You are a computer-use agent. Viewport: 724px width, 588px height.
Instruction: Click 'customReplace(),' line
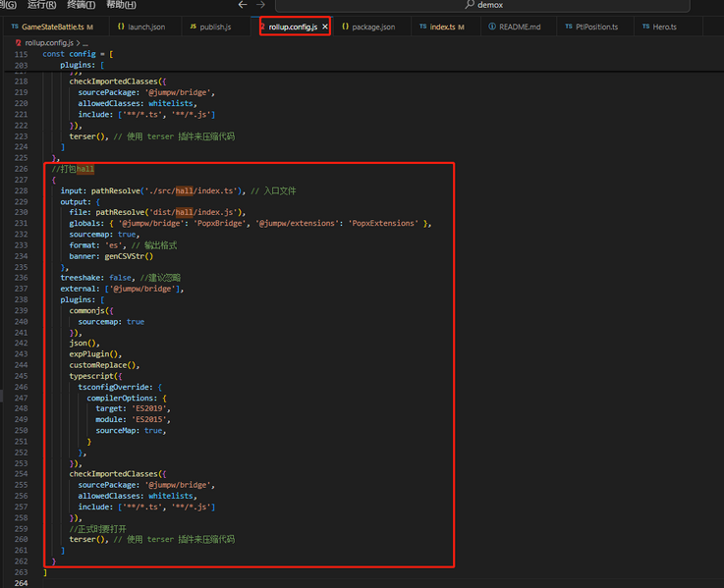(x=104, y=365)
